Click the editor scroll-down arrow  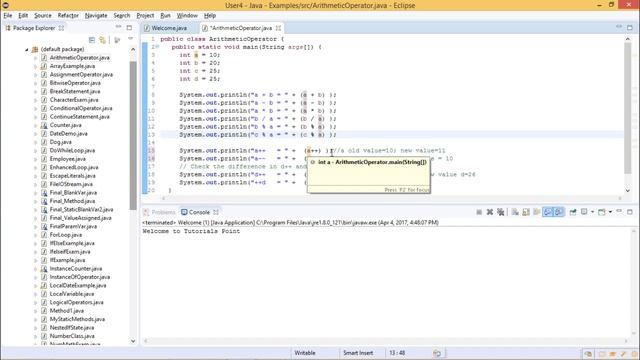click(x=628, y=190)
